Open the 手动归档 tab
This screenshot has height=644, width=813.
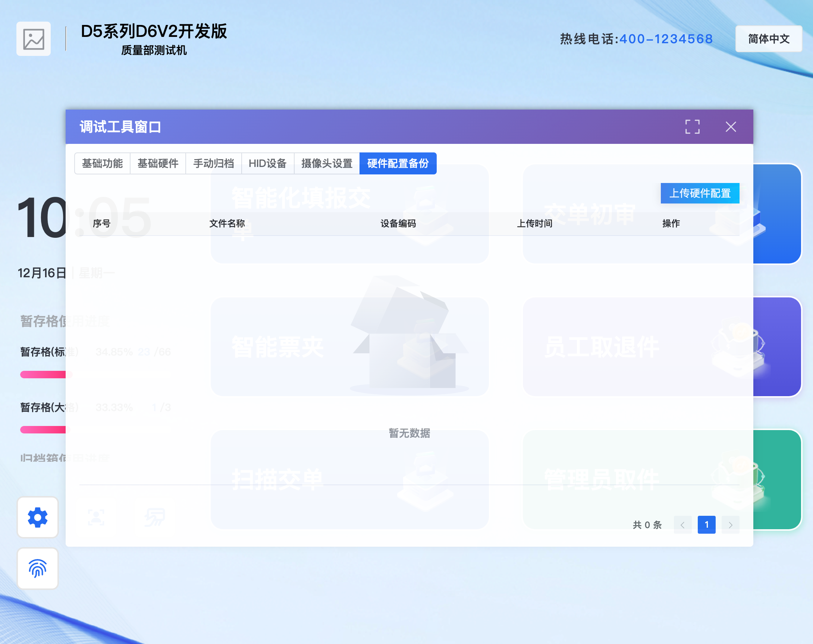tap(213, 164)
